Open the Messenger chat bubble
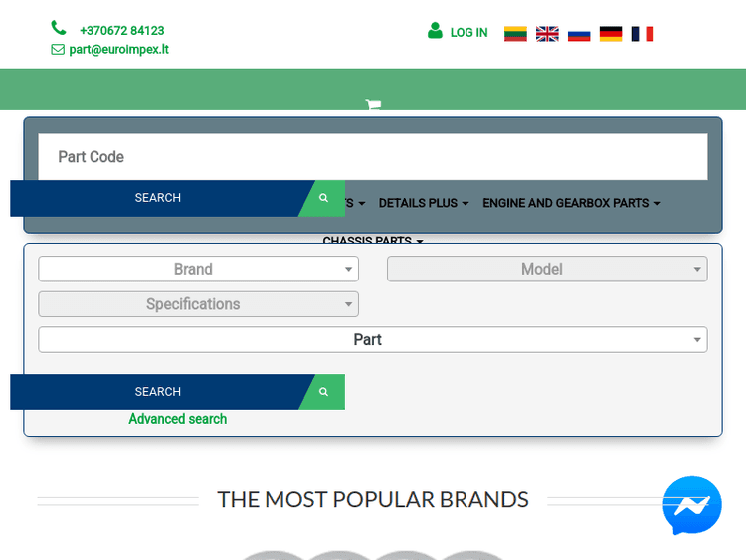Viewport: 746px width, 560px height. (692, 505)
